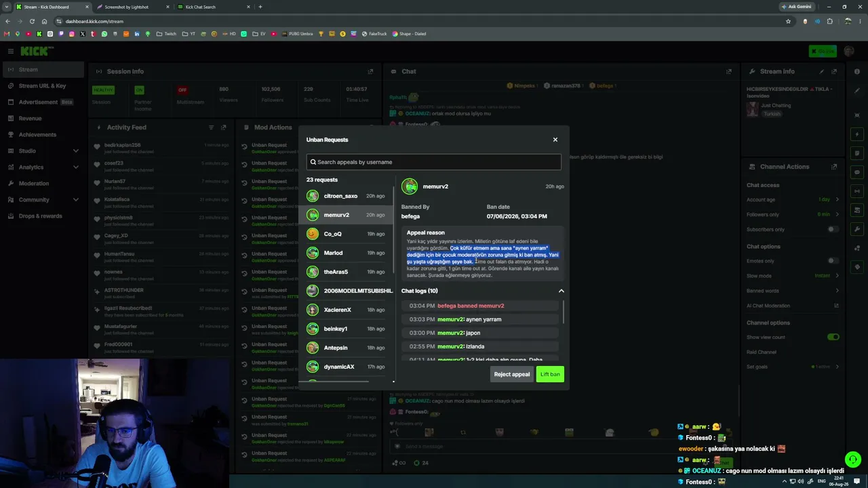Click the browser back button
The image size is (868, 488).
click(x=7, y=21)
